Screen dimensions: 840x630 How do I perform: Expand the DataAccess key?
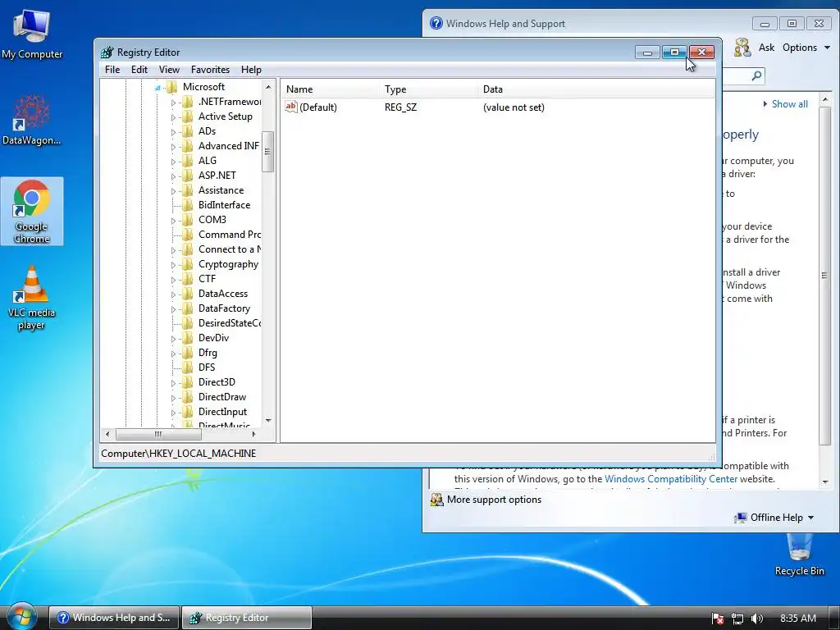173,294
